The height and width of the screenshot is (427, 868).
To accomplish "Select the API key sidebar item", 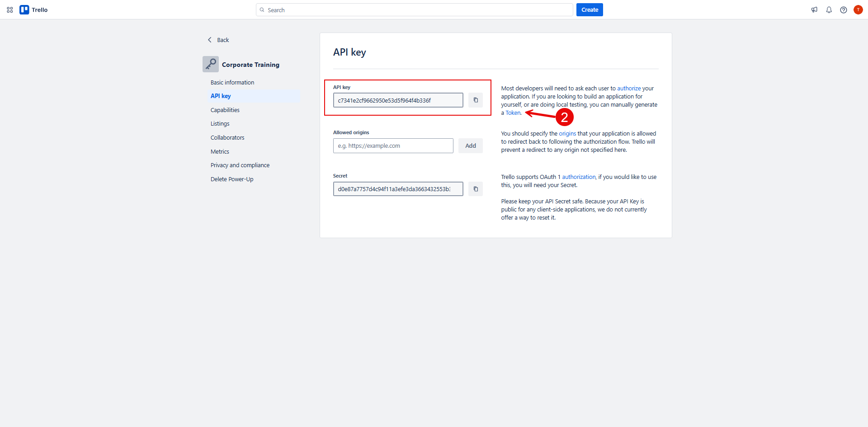I will (x=254, y=96).
